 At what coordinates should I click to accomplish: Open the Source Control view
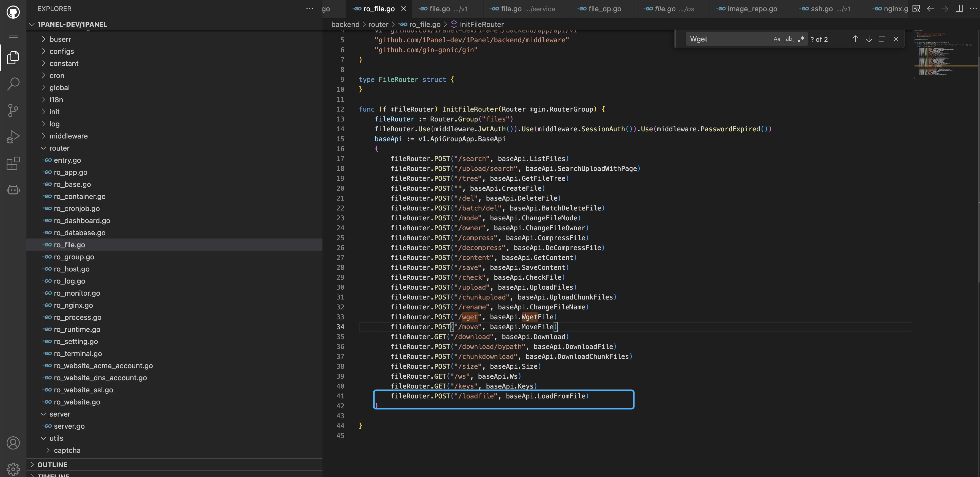[x=13, y=111]
